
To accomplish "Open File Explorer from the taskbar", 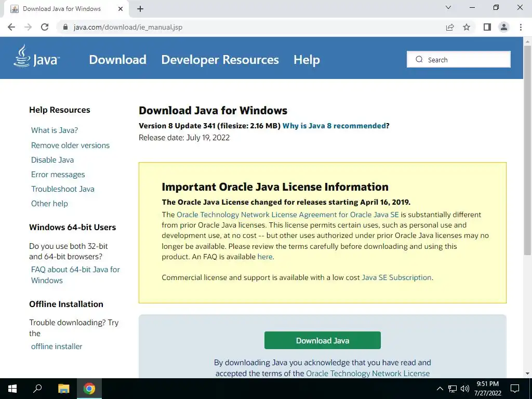I will click(x=64, y=389).
